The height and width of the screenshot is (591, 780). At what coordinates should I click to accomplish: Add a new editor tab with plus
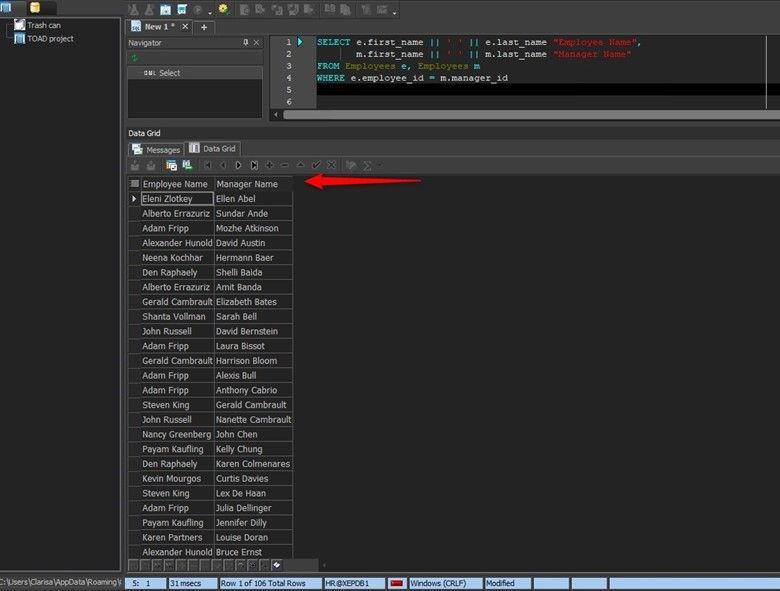point(204,27)
